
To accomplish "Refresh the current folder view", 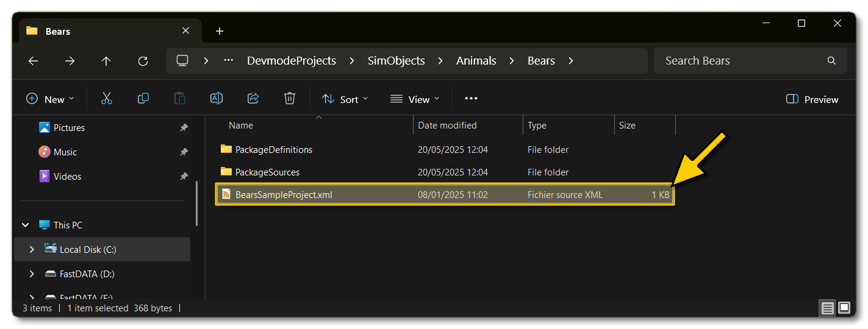I will tap(143, 61).
